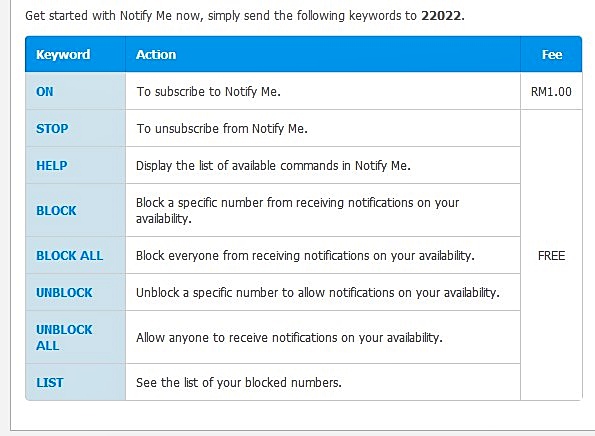Select the LIST keyword
Image resolution: width=595 pixels, height=436 pixels.
[x=50, y=382]
